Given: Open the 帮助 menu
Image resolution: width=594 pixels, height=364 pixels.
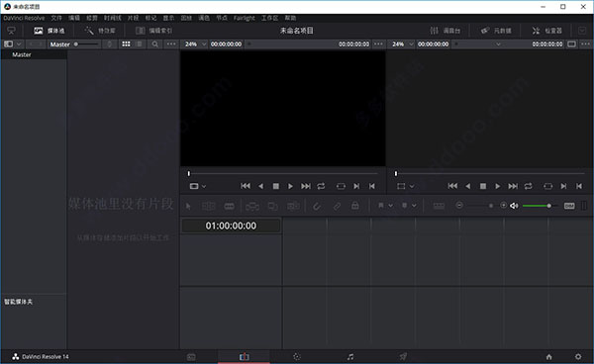Looking at the screenshot, I should coord(290,18).
